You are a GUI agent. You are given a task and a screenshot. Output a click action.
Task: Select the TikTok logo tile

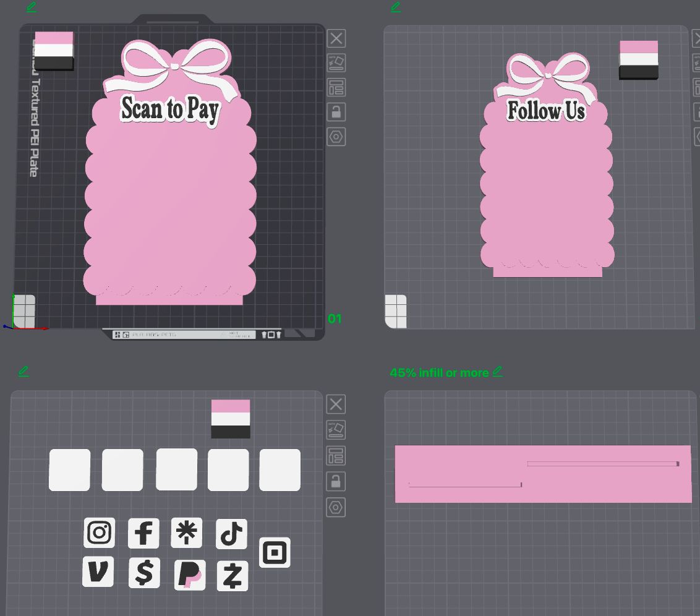(231, 534)
